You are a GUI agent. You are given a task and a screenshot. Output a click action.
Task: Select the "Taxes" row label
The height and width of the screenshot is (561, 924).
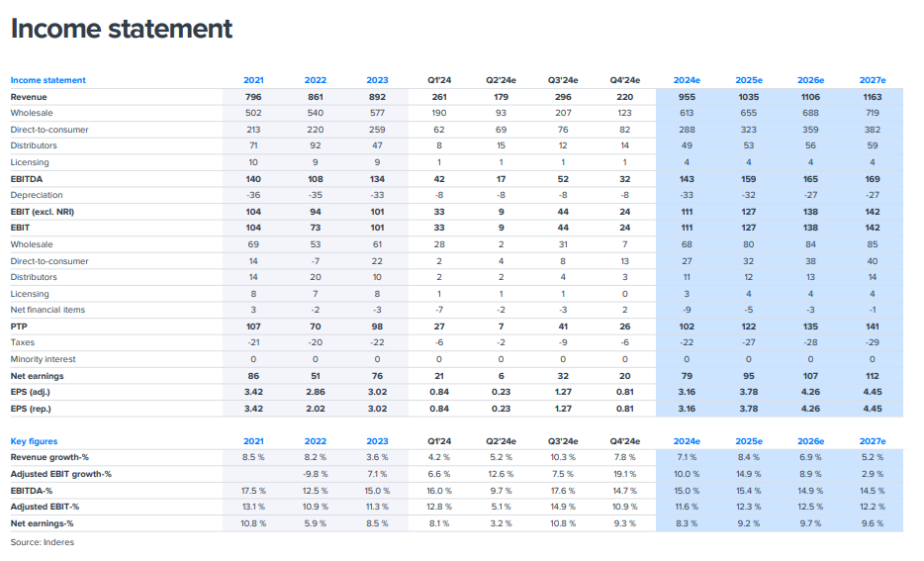point(23,342)
